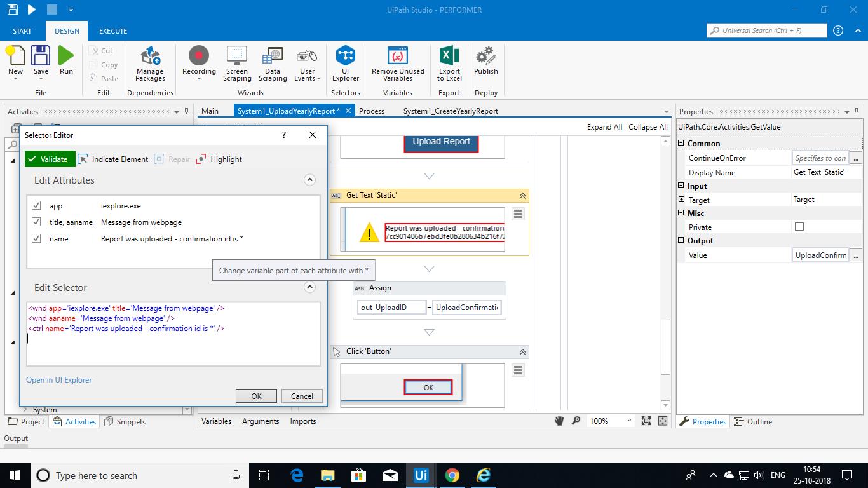Click Cut in the Edit group
This screenshot has width=868, height=488.
tap(102, 51)
